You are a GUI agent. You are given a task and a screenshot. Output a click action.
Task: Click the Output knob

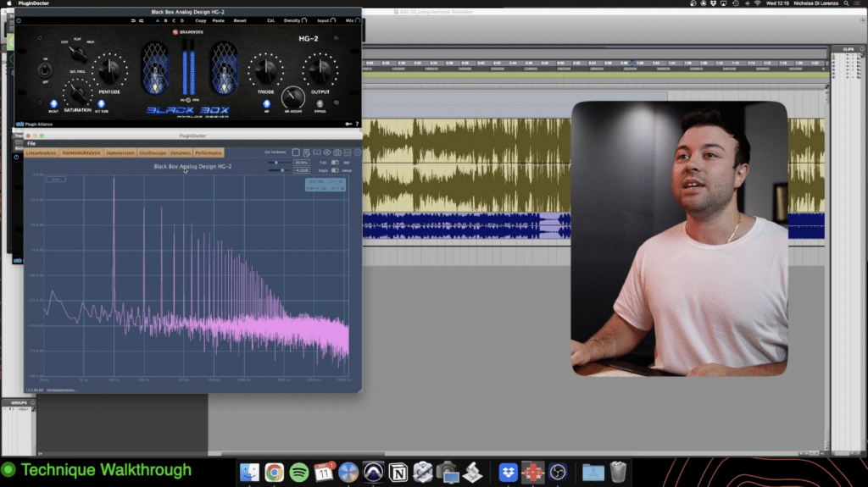[x=320, y=69]
